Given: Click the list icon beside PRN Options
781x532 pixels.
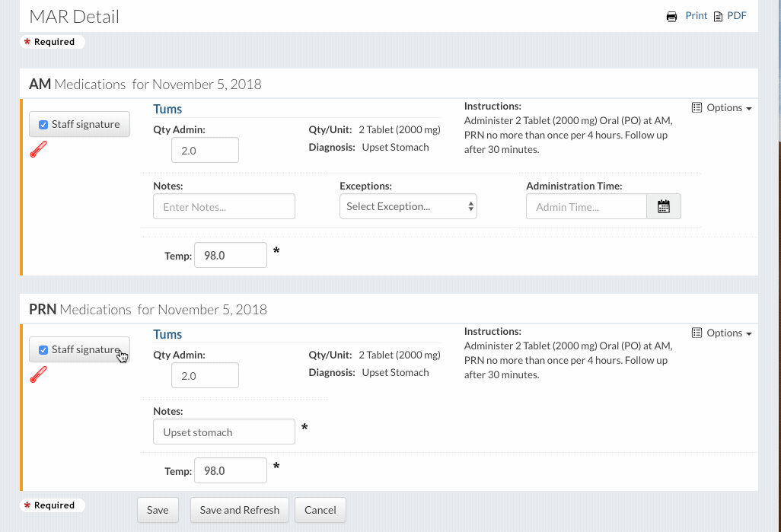Looking at the screenshot, I should [697, 333].
